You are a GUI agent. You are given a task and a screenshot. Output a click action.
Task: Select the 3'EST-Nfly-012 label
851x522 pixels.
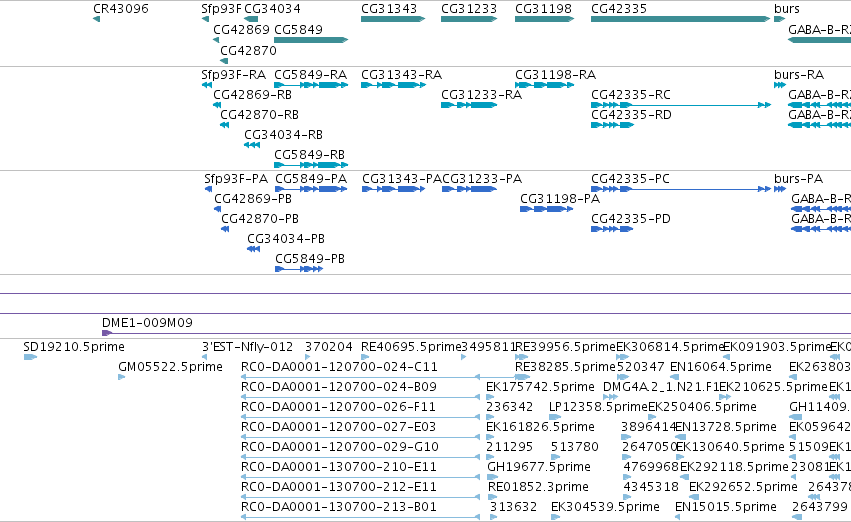[x=247, y=347]
